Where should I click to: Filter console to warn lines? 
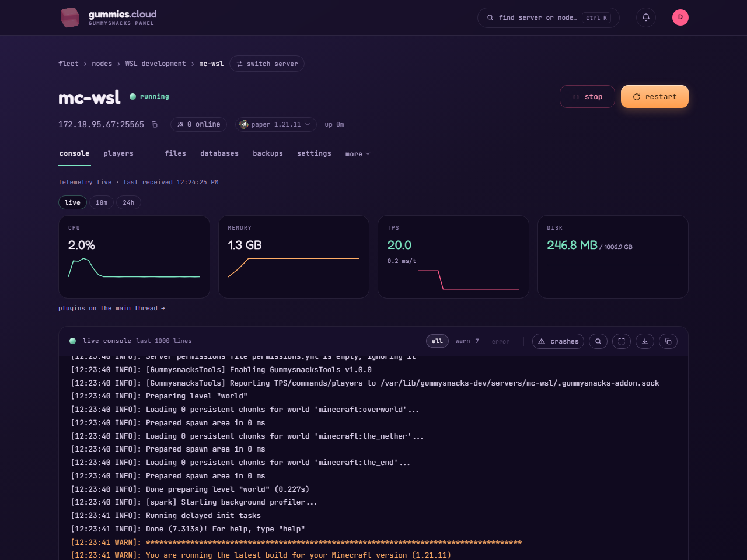(467, 341)
